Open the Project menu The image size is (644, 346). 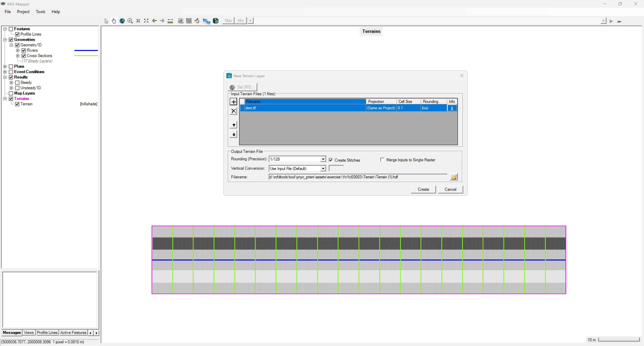[23, 12]
